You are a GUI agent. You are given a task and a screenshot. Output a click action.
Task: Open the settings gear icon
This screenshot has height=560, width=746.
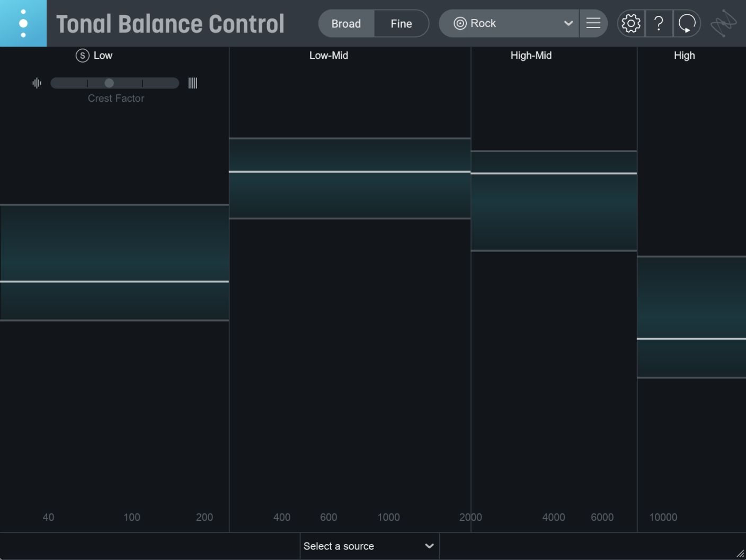630,23
